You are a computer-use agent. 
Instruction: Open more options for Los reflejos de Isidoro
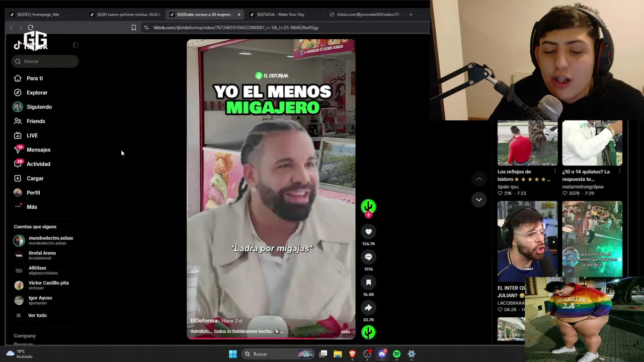[555, 171]
